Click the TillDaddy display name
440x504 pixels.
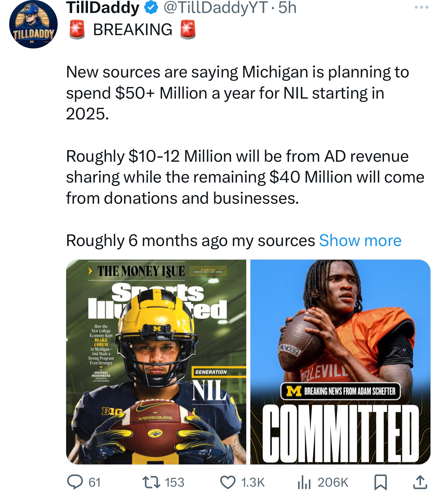point(103,8)
